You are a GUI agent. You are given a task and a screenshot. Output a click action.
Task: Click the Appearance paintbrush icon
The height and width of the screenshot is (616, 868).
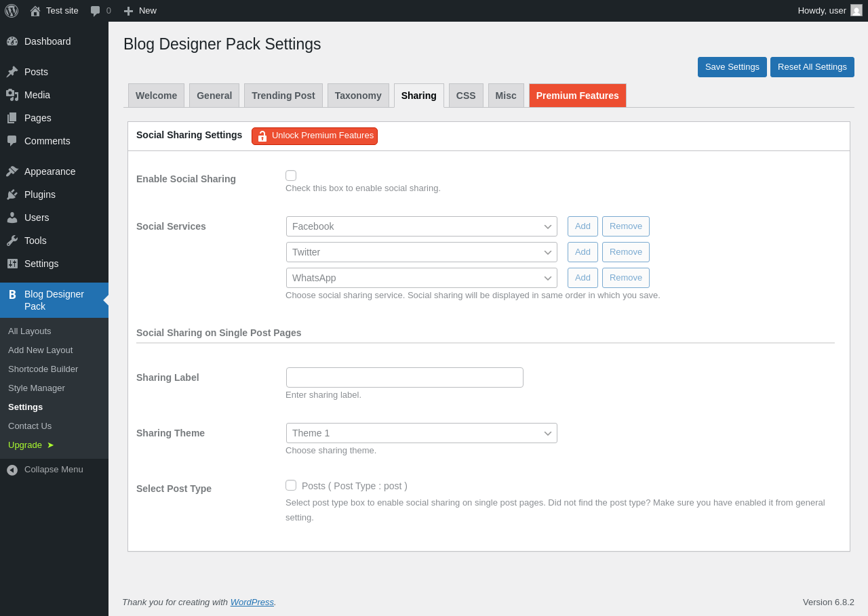pos(12,171)
